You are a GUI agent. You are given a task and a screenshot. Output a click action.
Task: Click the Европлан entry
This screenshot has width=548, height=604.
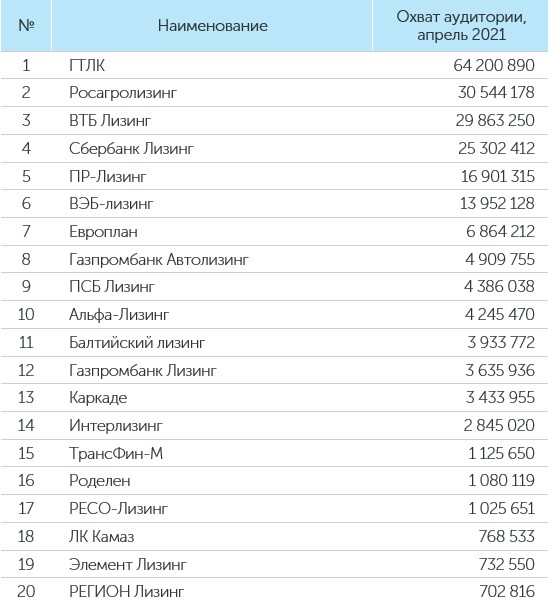[x=103, y=232]
